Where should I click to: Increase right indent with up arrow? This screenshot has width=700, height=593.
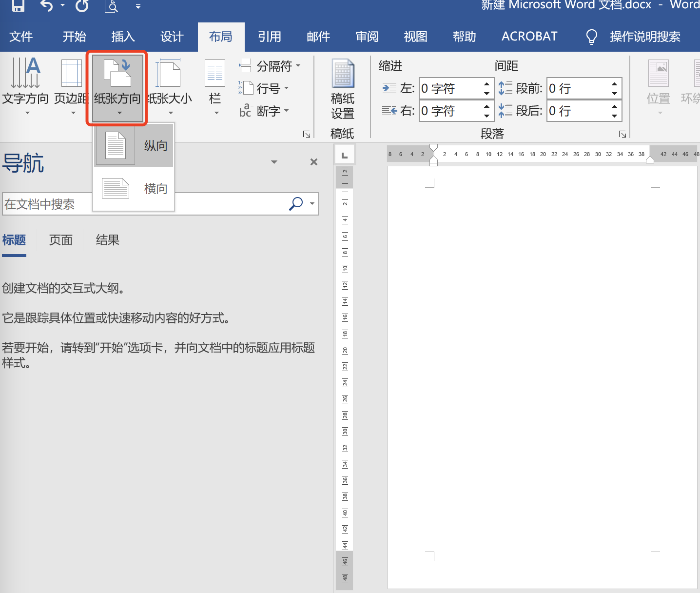(486, 106)
